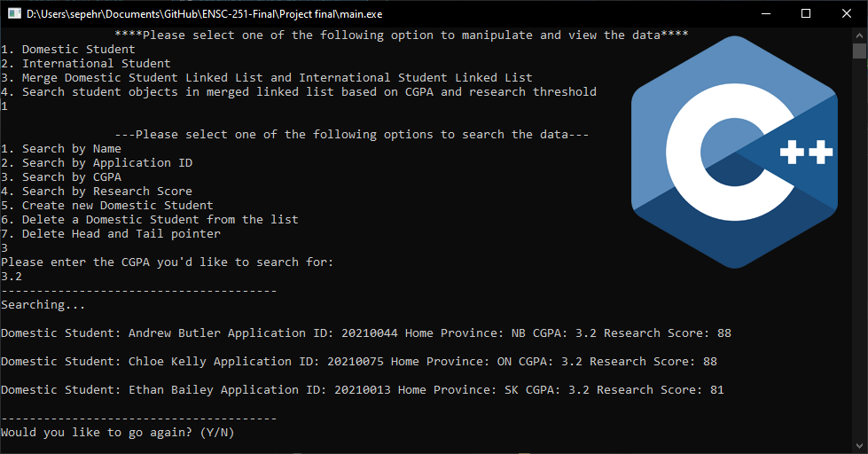Image resolution: width=868 pixels, height=454 pixels.
Task: Click the '4. Search by Research Score' line
Action: (x=97, y=192)
